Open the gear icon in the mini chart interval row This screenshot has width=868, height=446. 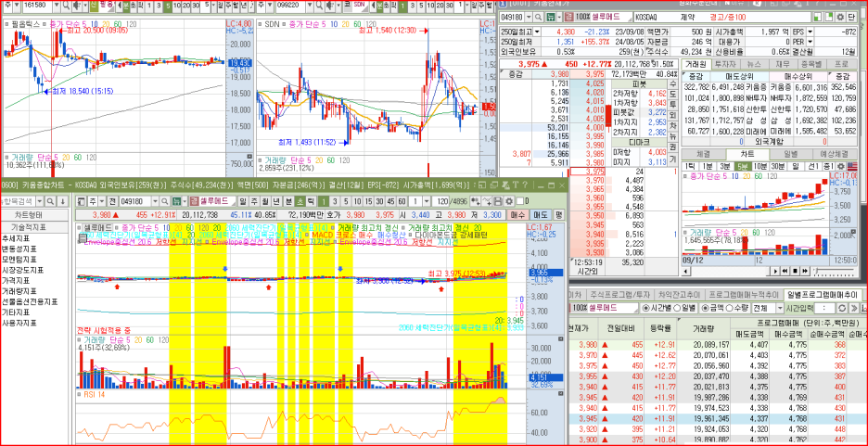pyautogui.click(x=840, y=167)
